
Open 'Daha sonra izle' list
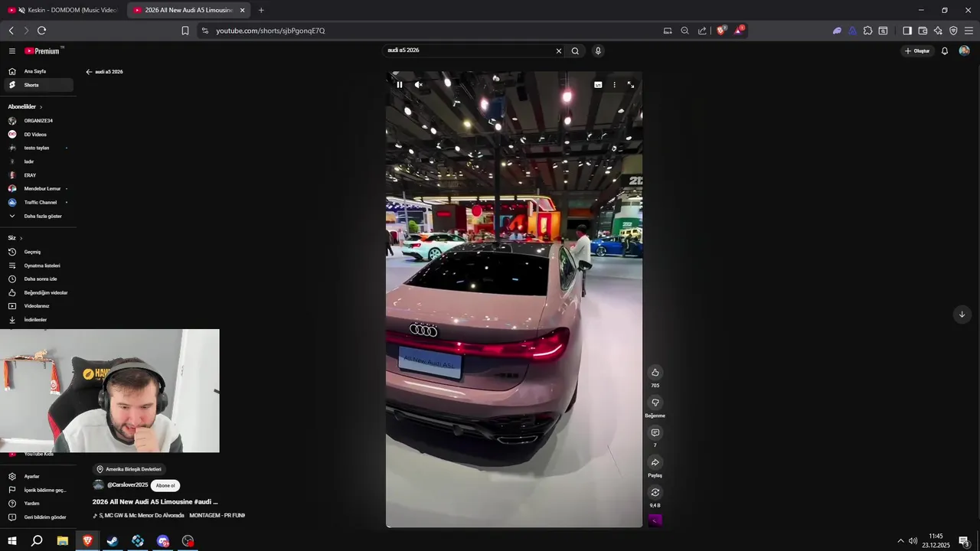(x=37, y=279)
